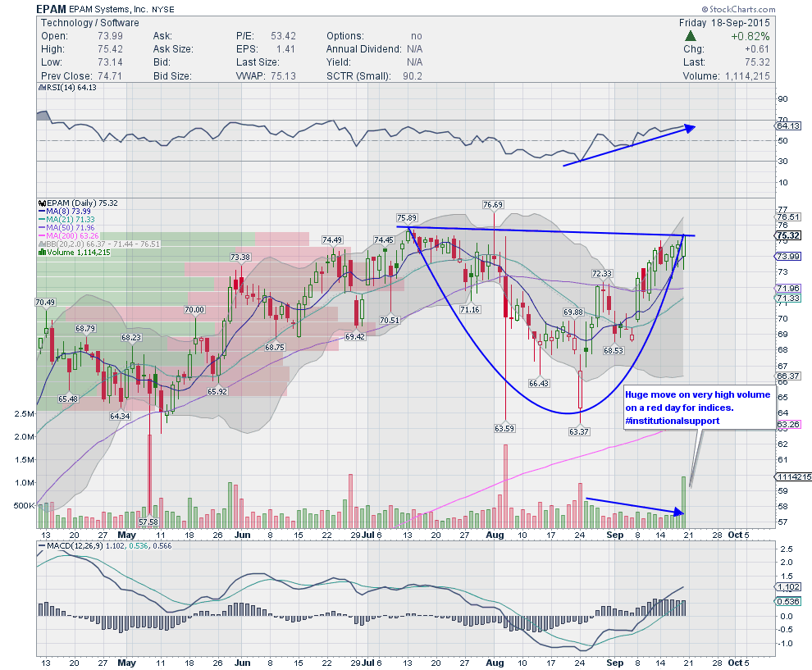Click the 0.536 tag on the MACD axis
Screen dimensions: 812x670
[x=788, y=601]
